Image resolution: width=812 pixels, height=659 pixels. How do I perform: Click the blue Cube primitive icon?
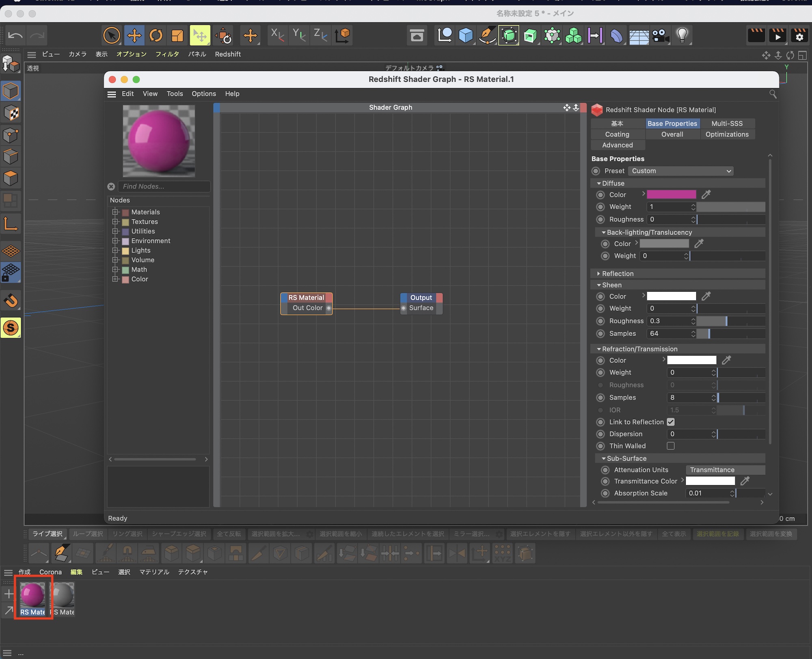(466, 36)
